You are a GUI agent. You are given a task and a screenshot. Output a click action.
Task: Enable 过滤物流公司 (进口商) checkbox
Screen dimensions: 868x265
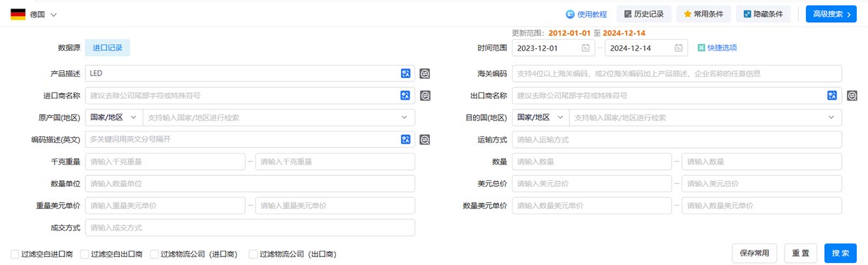154,254
